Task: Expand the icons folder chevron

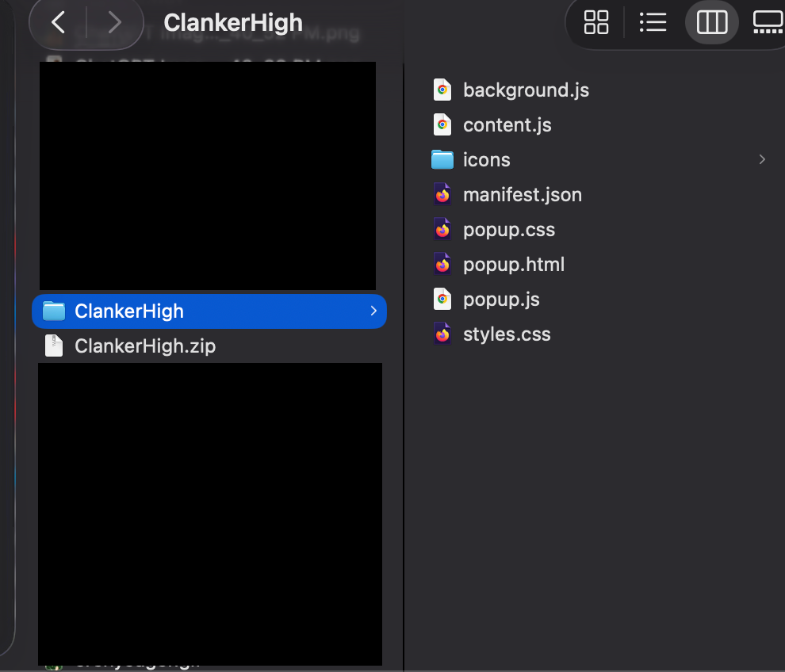Action: (x=762, y=159)
